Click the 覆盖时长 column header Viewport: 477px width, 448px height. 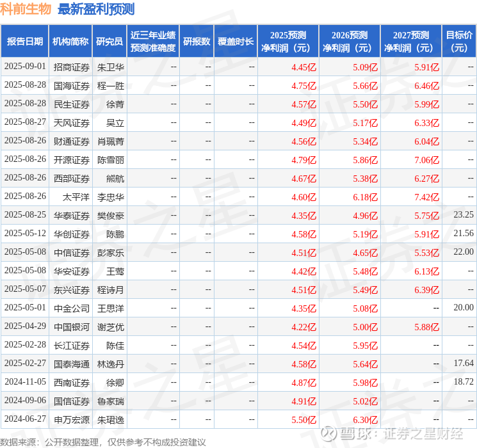pos(236,42)
